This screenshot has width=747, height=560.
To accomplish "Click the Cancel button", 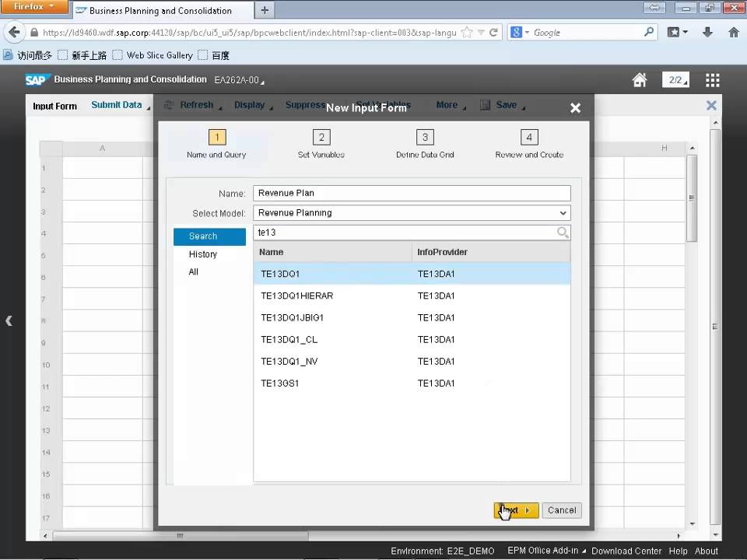I will coord(562,510).
